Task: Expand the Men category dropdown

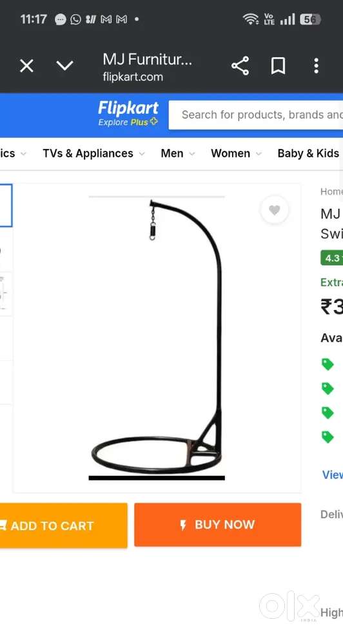Action: click(177, 153)
